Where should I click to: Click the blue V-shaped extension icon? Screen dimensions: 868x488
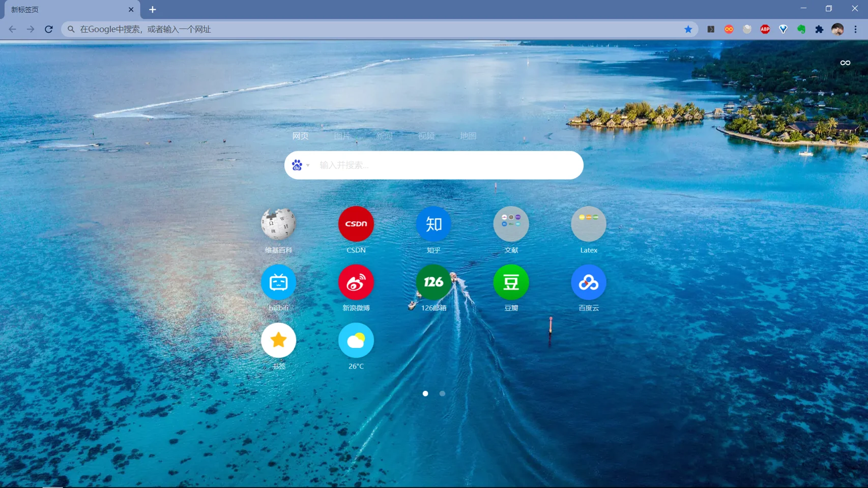(783, 29)
